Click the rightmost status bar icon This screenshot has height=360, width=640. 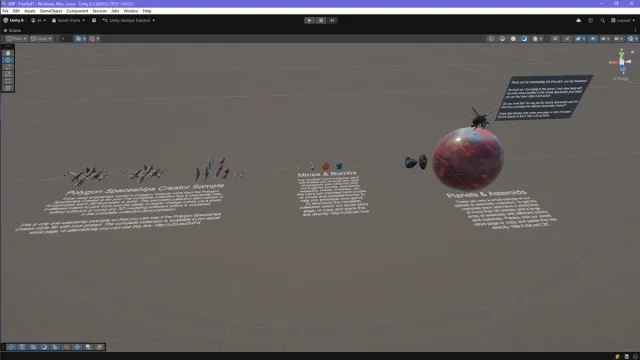(x=636, y=356)
